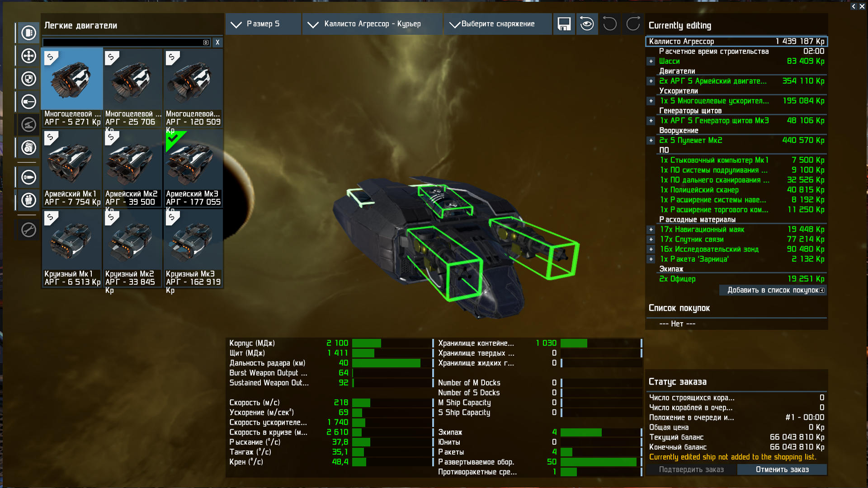Click the save loadout floppy icon
868x488 pixels.
[x=564, y=24]
